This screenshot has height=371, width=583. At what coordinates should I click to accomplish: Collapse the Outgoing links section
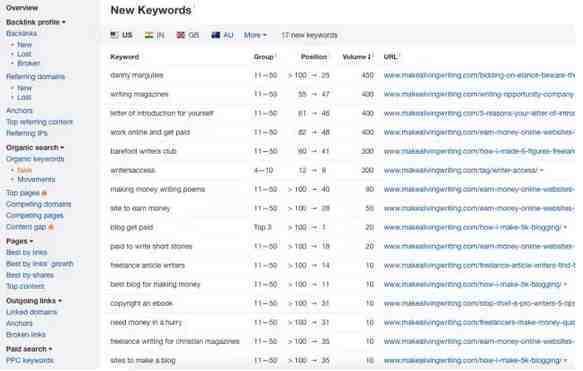tap(34, 300)
